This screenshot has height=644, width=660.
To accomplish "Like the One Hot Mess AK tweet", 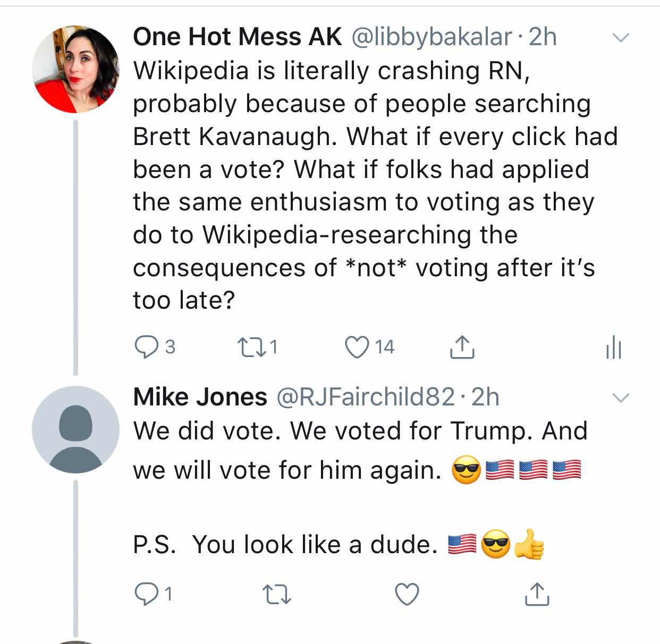I will coord(357,348).
